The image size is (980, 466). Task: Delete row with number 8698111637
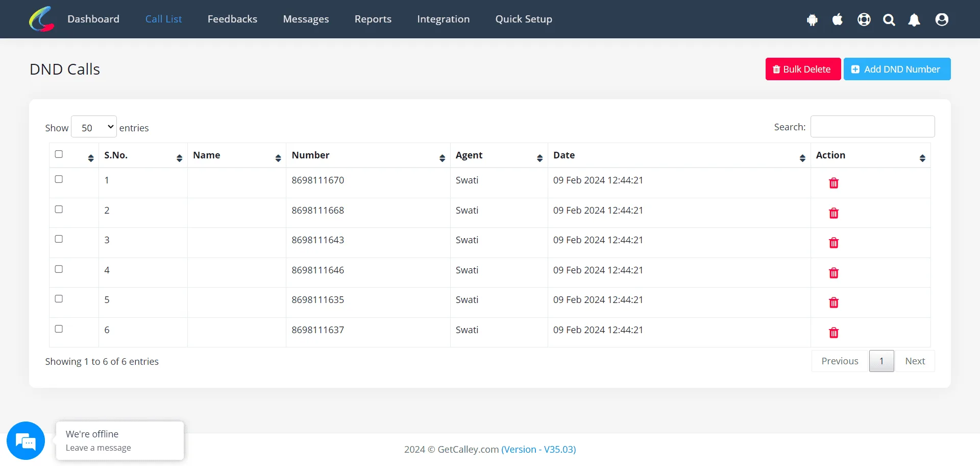point(834,333)
